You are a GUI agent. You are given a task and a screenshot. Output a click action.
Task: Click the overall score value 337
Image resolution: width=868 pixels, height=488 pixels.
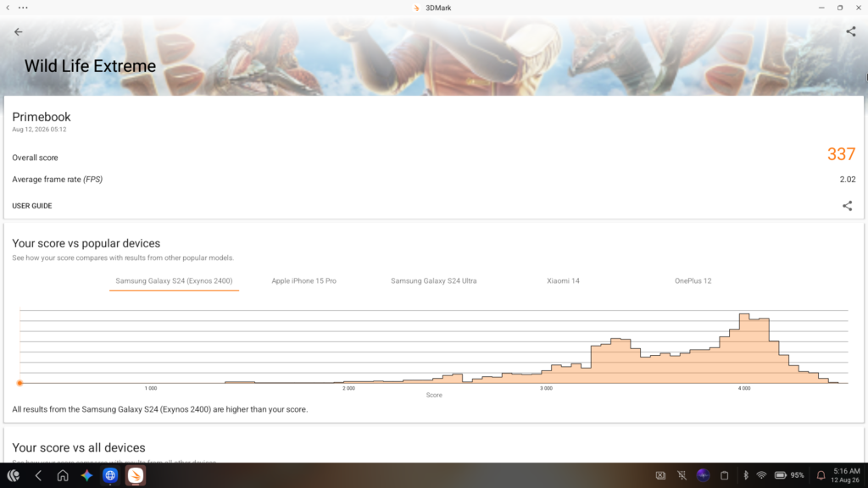click(841, 154)
